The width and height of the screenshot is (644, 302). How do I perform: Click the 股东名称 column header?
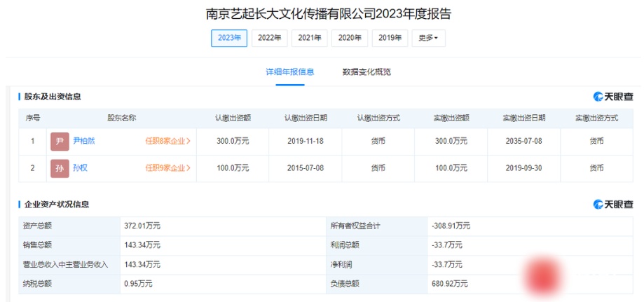pos(121,118)
